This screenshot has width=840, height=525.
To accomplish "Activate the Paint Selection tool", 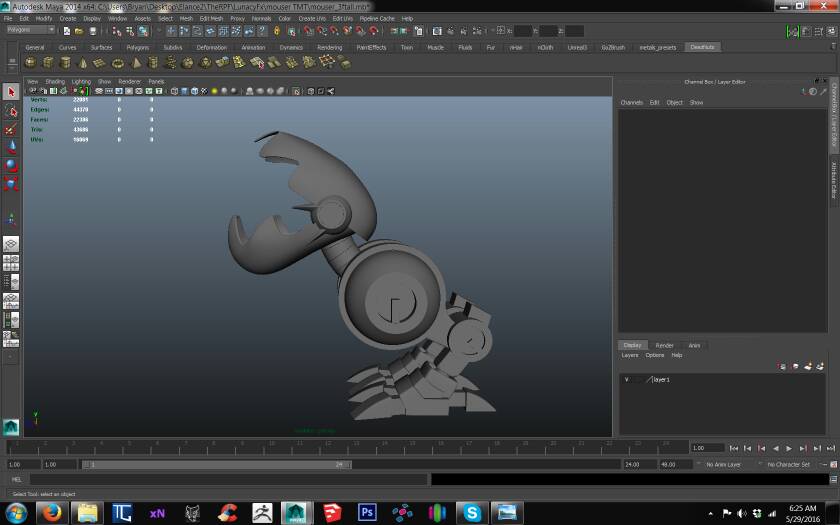I will pyautogui.click(x=11, y=129).
